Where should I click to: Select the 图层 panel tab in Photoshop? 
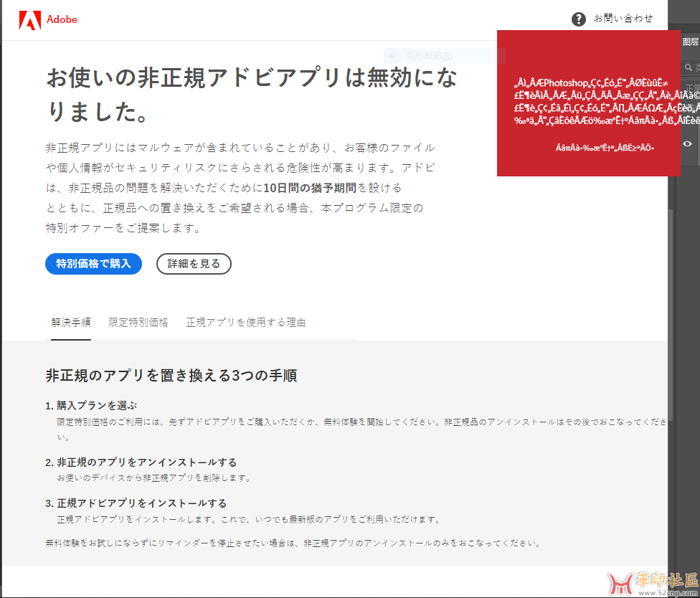pos(690,42)
